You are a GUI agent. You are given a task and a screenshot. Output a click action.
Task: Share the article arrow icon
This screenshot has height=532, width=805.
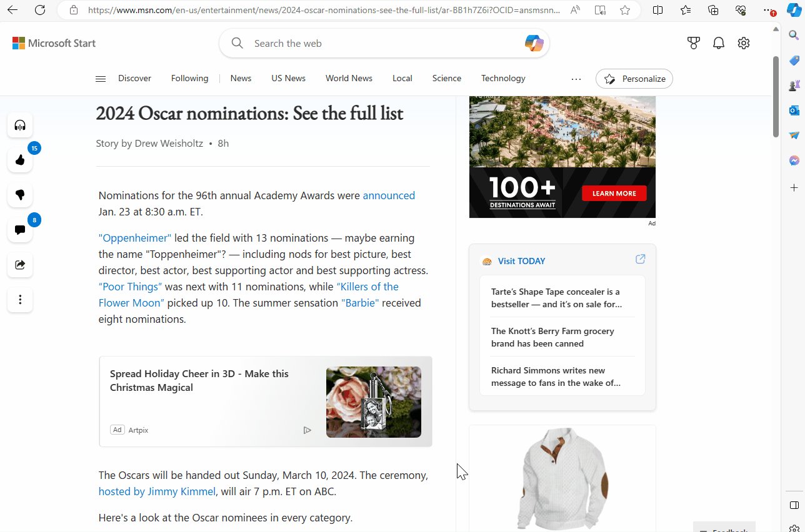point(20,265)
